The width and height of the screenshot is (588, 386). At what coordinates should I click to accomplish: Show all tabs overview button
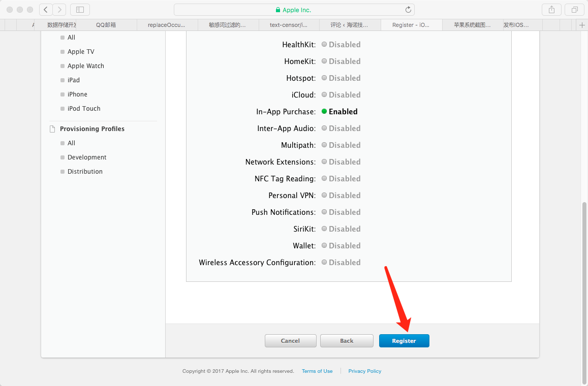click(x=574, y=10)
